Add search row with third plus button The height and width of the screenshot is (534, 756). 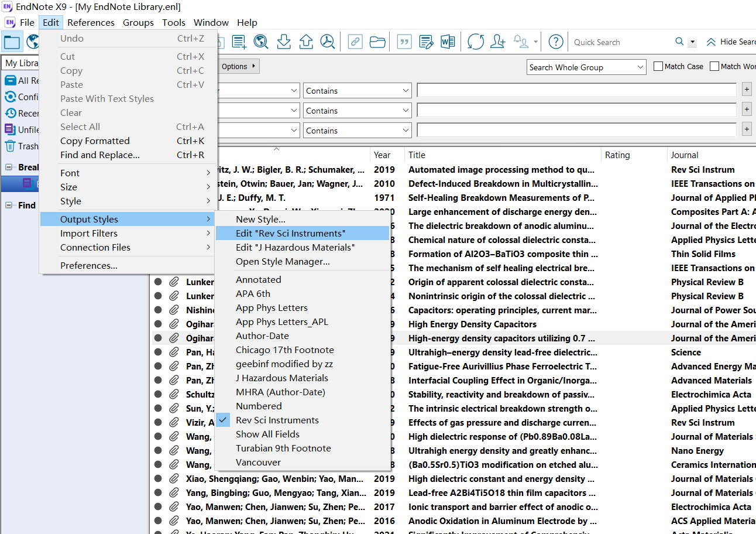tap(747, 130)
